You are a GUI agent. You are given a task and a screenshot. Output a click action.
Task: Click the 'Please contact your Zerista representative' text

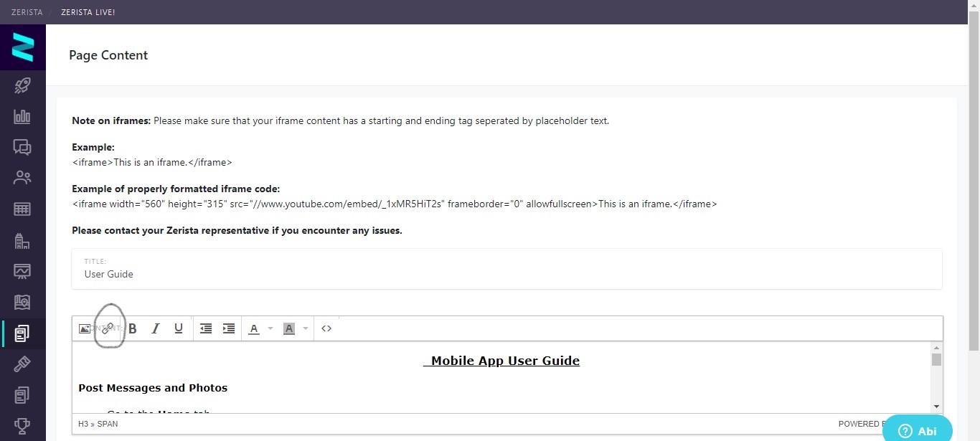coord(237,231)
